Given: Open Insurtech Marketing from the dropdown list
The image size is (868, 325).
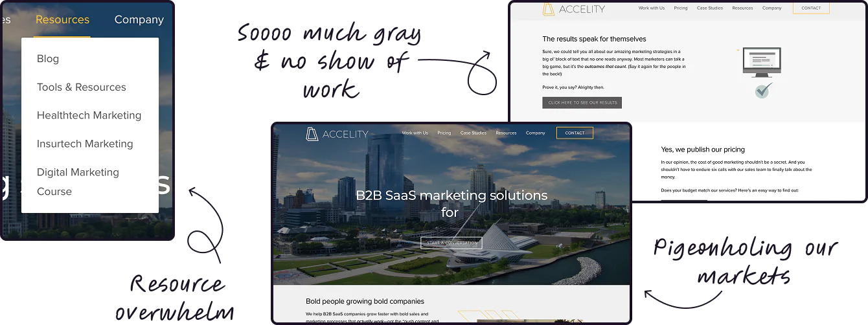Looking at the screenshot, I should click(85, 144).
